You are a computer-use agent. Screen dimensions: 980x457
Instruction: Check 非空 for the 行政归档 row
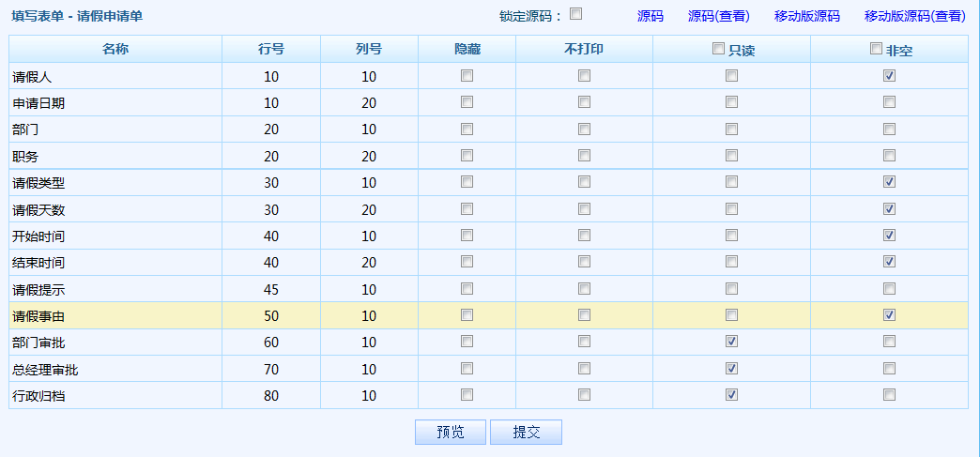point(889,395)
